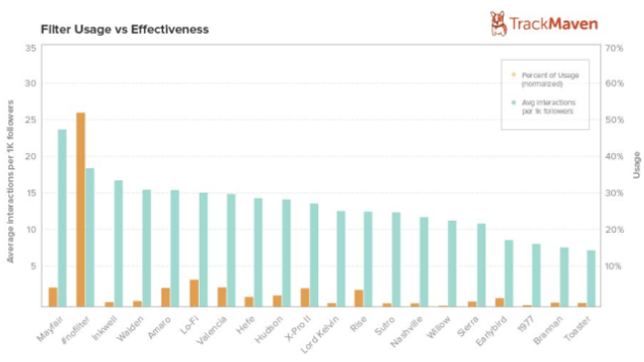Image resolution: width=644 pixels, height=362 pixels.
Task: Select the teal Earlybird bar
Action: tap(509, 273)
